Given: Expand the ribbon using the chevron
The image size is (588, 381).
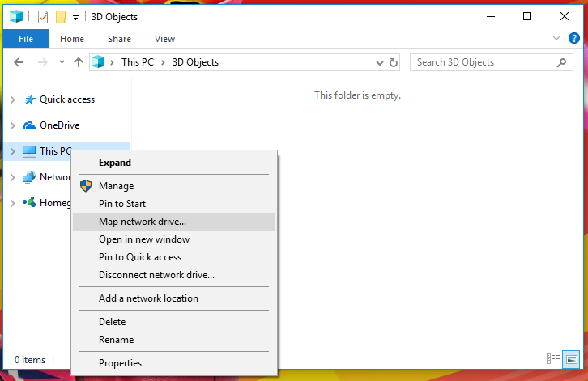Looking at the screenshot, I should pos(556,38).
